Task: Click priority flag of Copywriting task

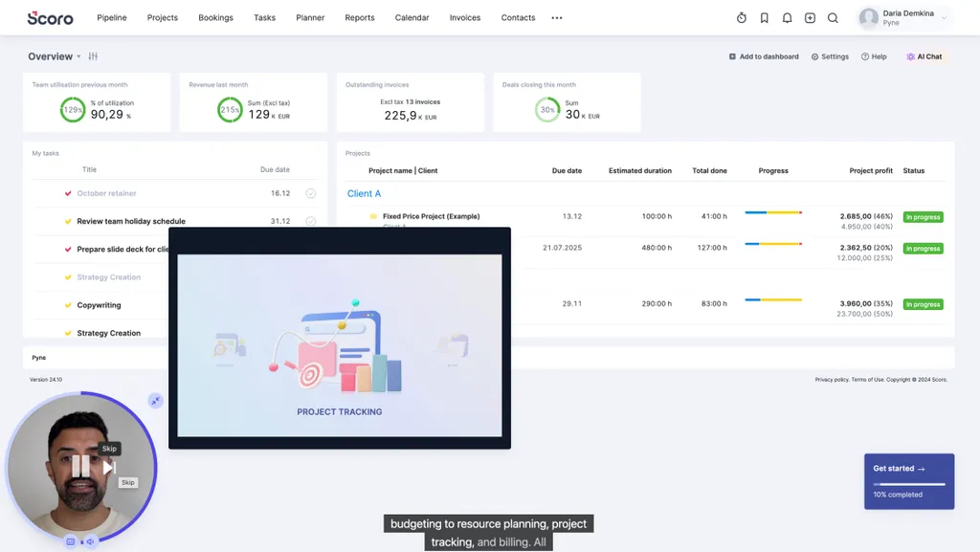Action: [x=68, y=305]
